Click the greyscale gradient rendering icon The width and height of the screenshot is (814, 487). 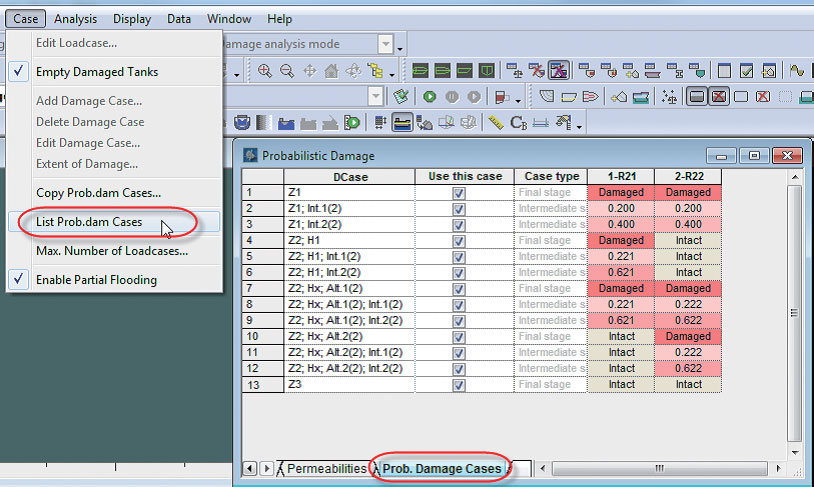pyautogui.click(x=264, y=123)
